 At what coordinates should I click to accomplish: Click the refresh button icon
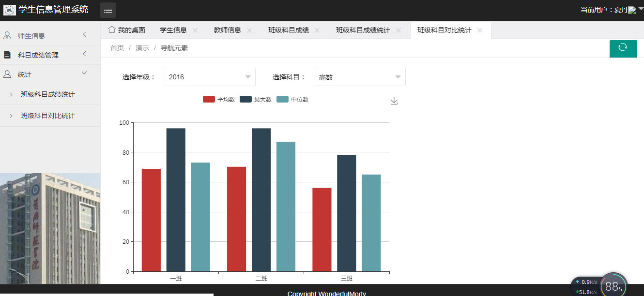pos(623,47)
